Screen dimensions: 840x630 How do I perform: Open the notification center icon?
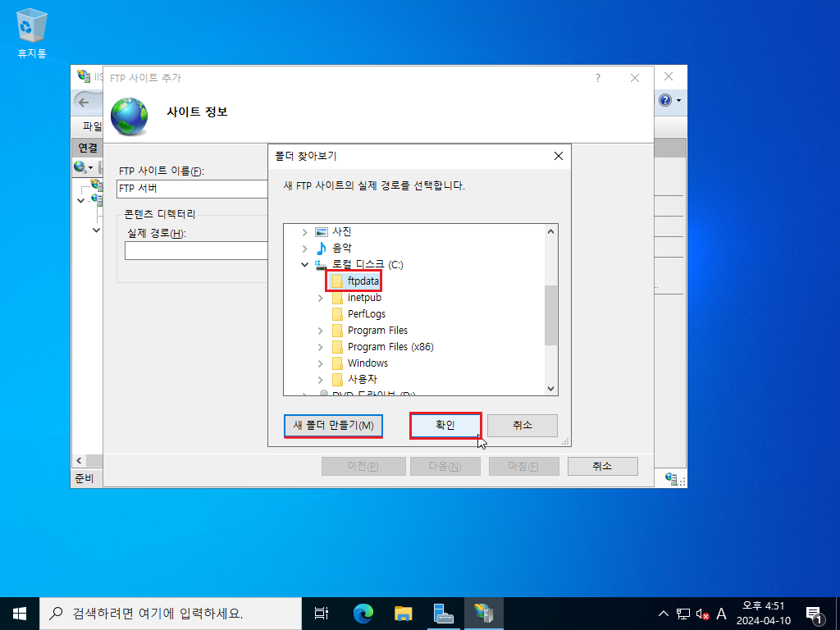click(815, 614)
